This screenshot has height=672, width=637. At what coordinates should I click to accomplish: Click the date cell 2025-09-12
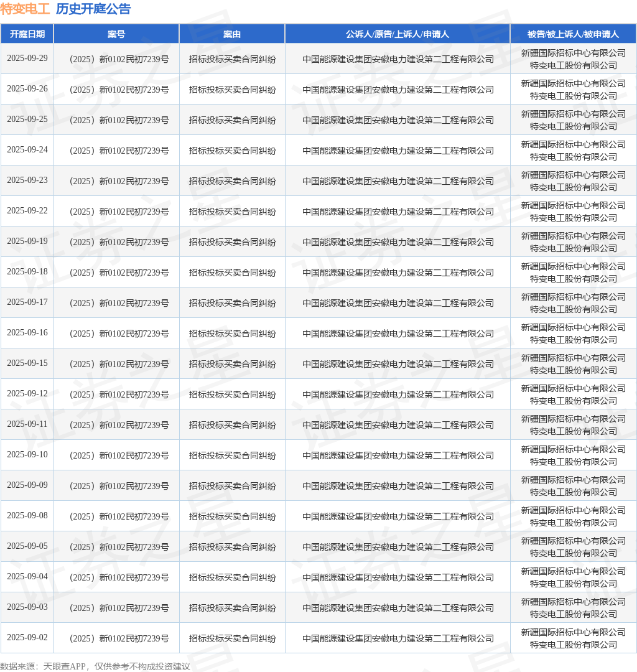click(x=27, y=393)
